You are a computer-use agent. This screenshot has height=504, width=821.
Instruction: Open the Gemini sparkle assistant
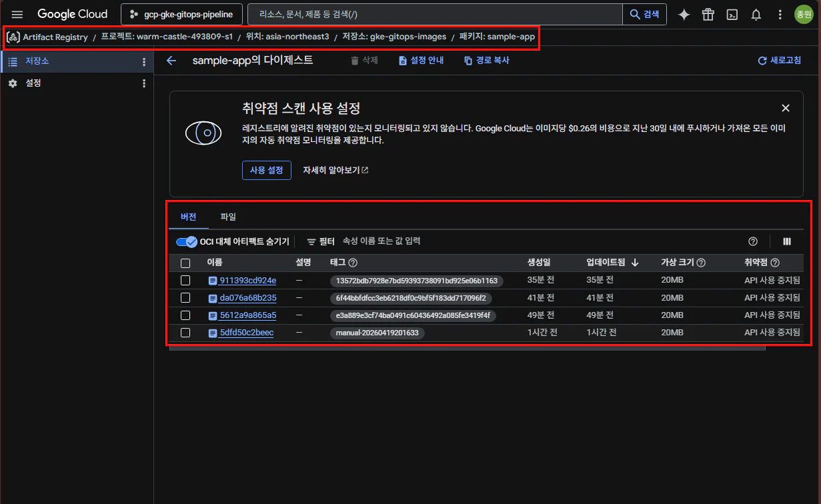684,15
